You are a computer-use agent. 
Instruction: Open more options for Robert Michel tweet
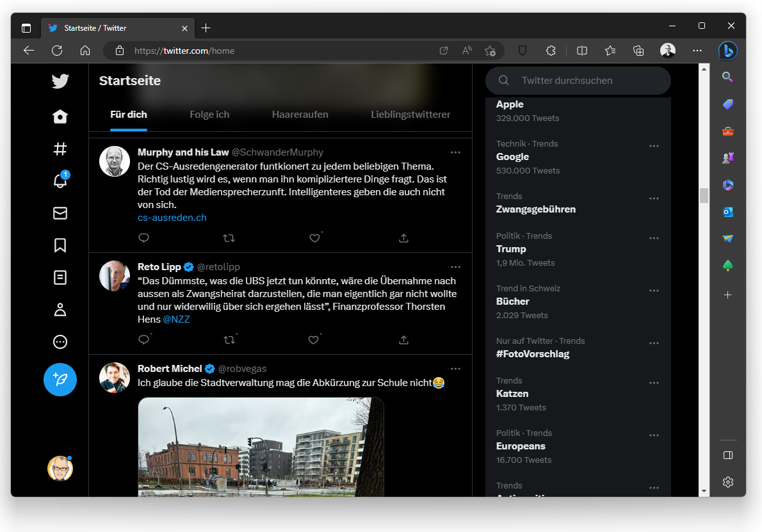coord(455,369)
